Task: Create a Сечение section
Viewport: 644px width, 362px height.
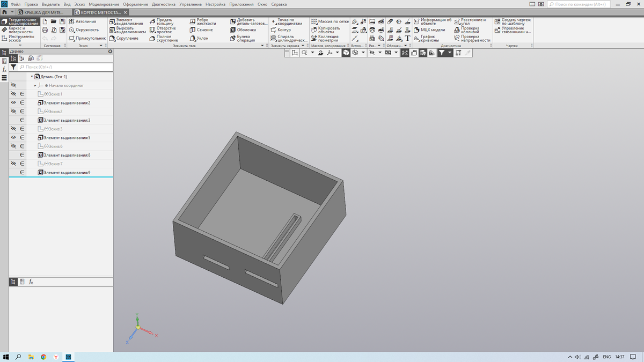Action: click(x=201, y=30)
